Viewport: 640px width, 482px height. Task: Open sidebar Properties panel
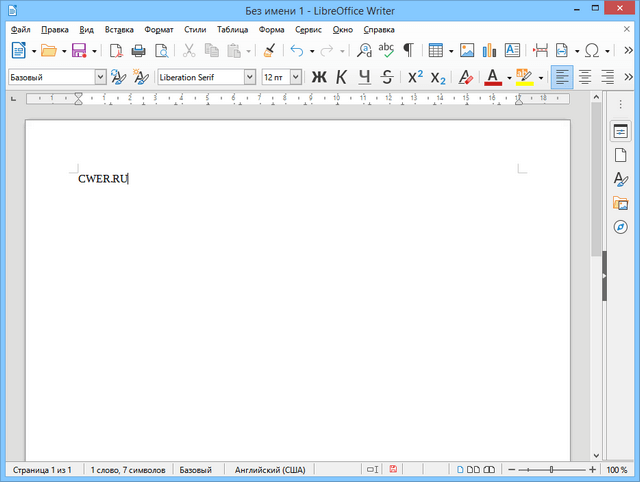pyautogui.click(x=620, y=131)
